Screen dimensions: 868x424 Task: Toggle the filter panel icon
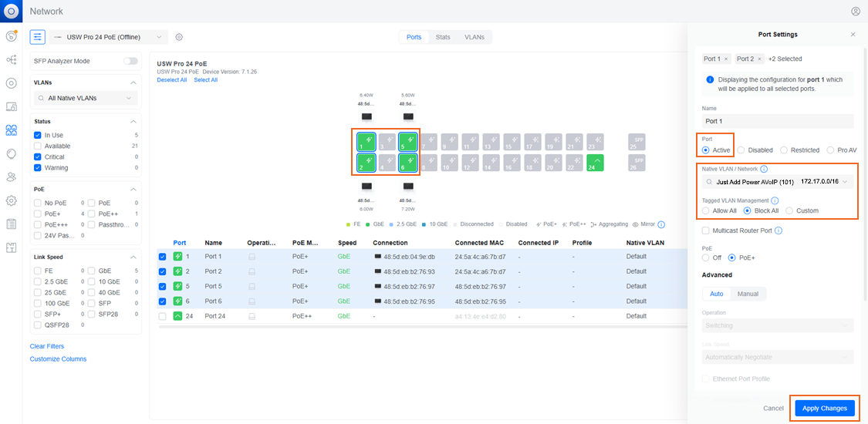37,37
